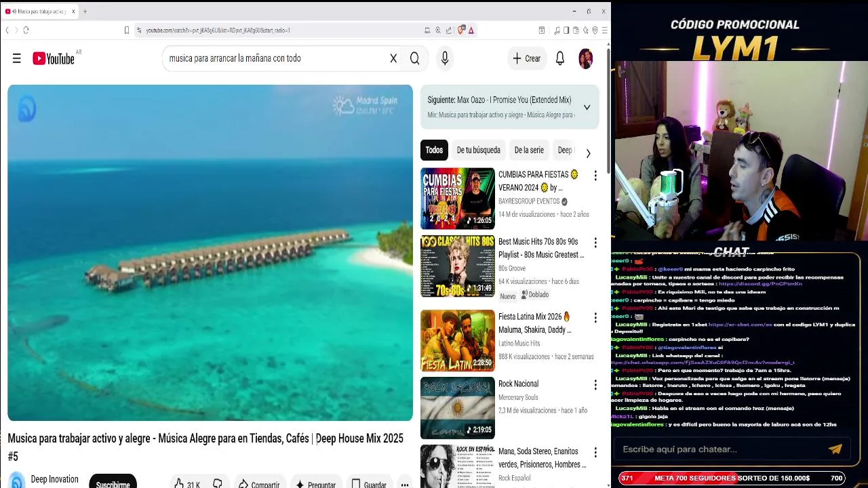Click the Mercenary Souls channel name
The image size is (868, 488).
518,397
